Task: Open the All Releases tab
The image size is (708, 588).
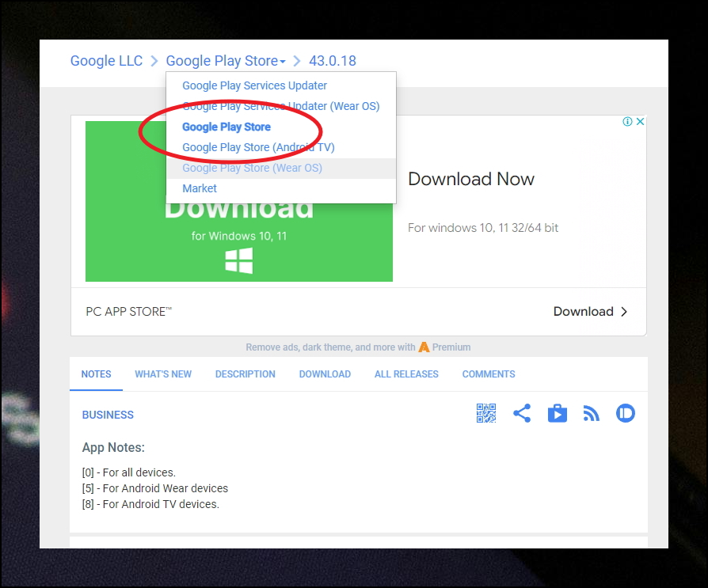Action: tap(406, 374)
